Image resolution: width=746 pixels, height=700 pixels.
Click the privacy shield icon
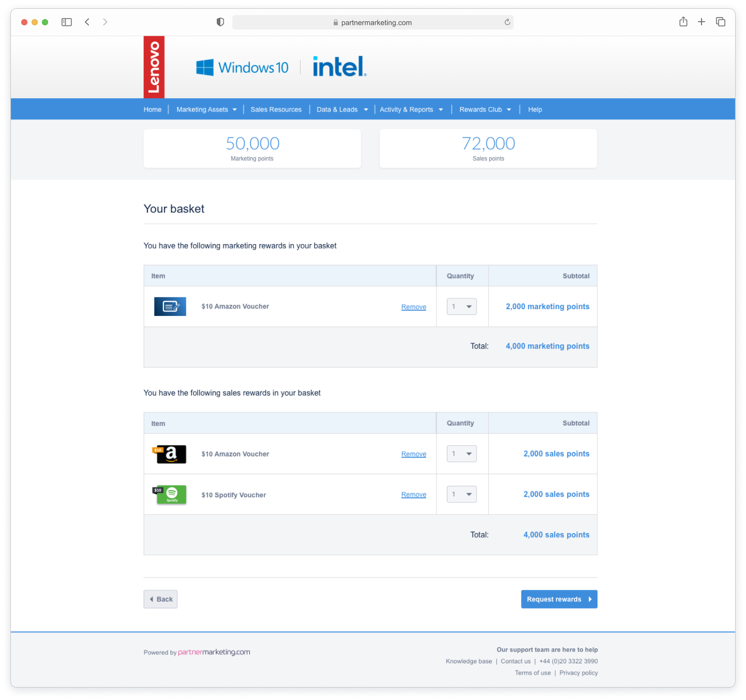click(220, 22)
